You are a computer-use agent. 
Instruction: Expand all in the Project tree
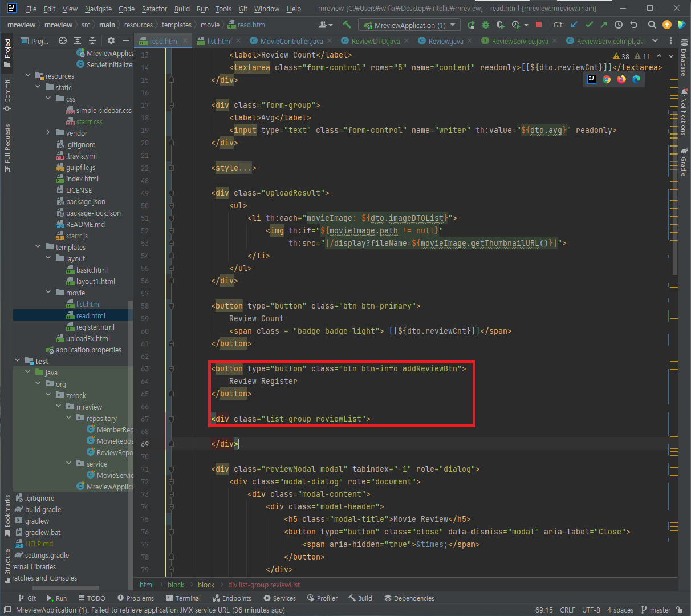coord(78,40)
